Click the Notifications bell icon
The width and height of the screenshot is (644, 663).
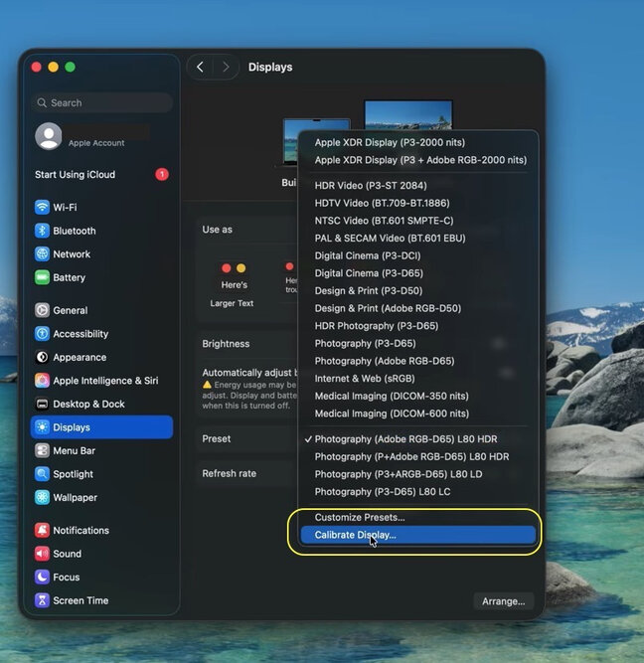[x=42, y=530]
